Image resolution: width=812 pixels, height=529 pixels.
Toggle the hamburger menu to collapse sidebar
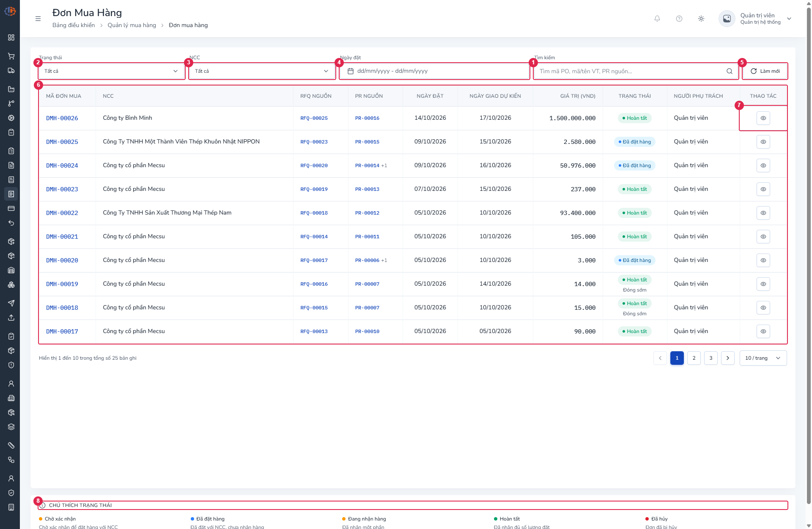point(38,19)
